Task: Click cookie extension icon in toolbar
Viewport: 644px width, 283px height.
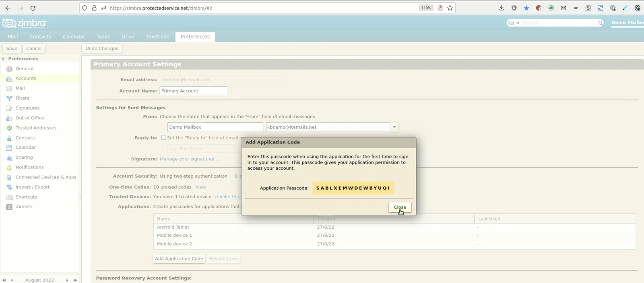Action: 539,8
